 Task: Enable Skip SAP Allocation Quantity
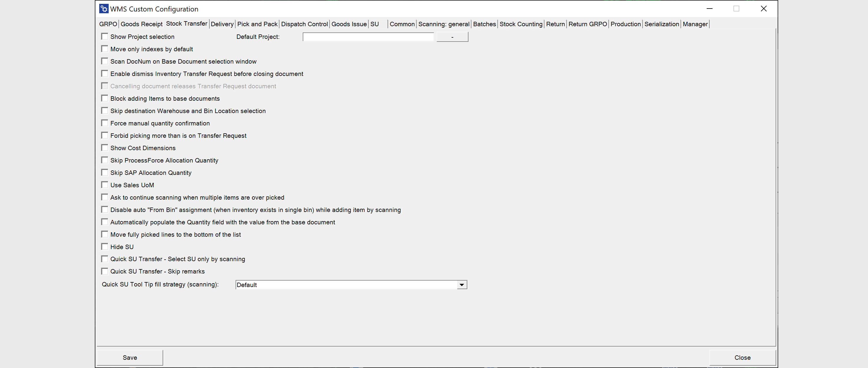[105, 173]
